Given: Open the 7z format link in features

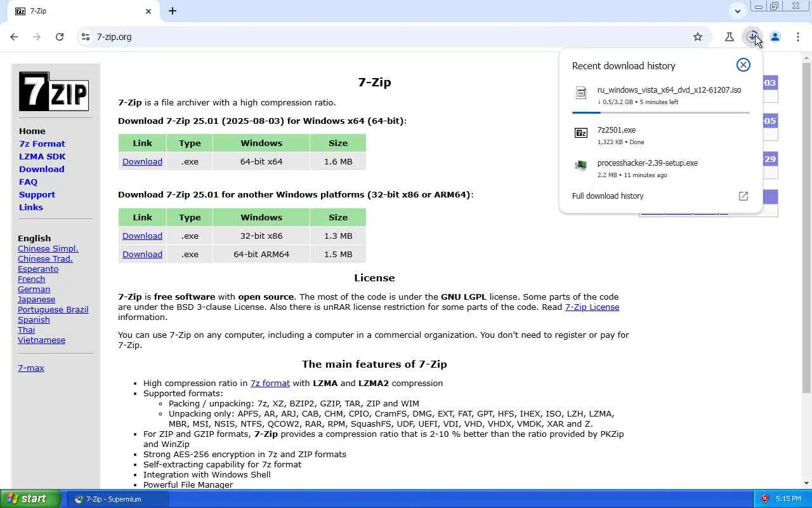Looking at the screenshot, I should tap(270, 383).
